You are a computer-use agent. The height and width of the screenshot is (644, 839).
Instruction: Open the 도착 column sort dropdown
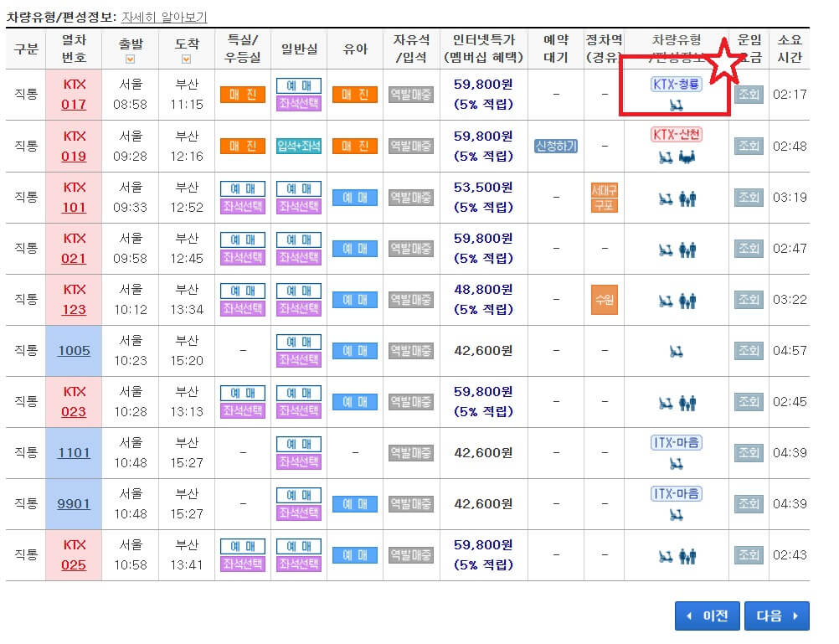point(186,59)
